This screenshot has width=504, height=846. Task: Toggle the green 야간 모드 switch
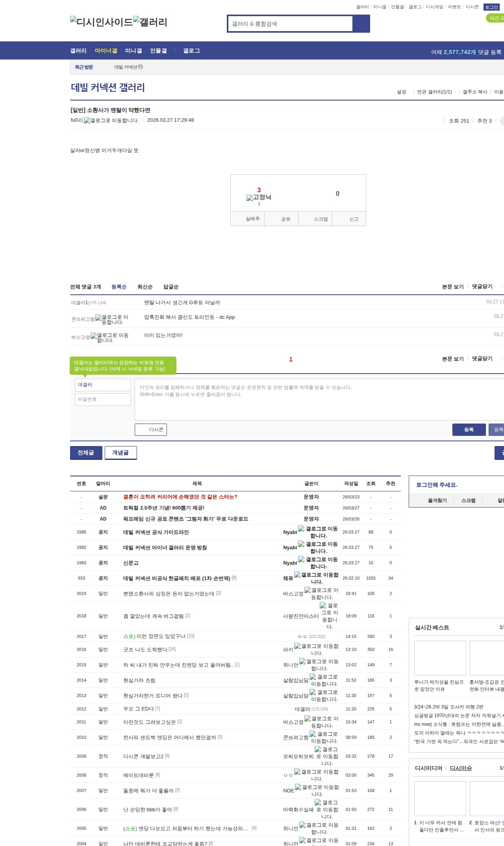[495, 18]
